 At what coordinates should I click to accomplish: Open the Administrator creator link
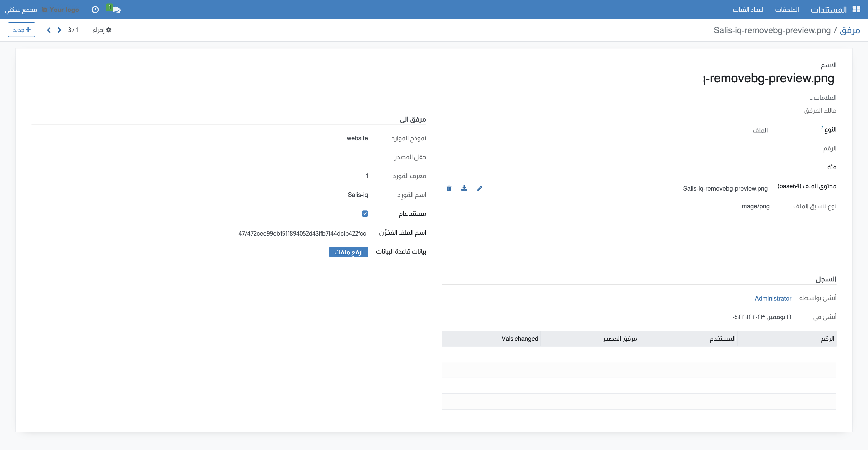tap(773, 298)
